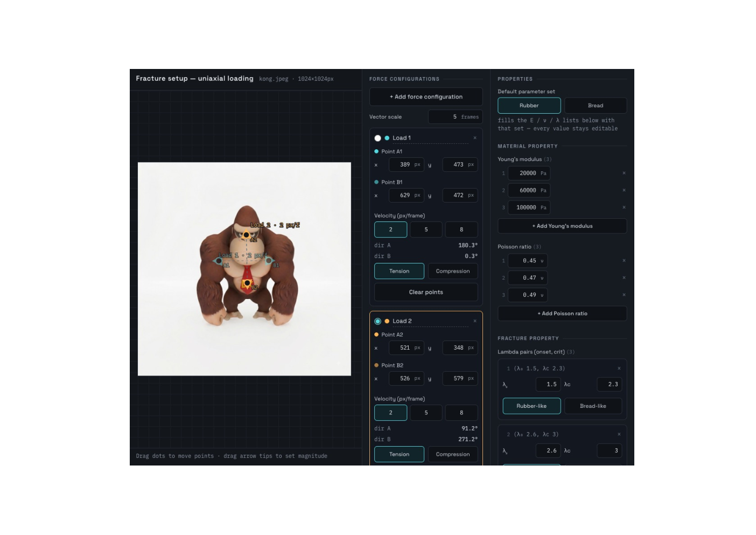
Task: Delete the 60000 Pa Young's modulus entry
Action: click(x=624, y=190)
